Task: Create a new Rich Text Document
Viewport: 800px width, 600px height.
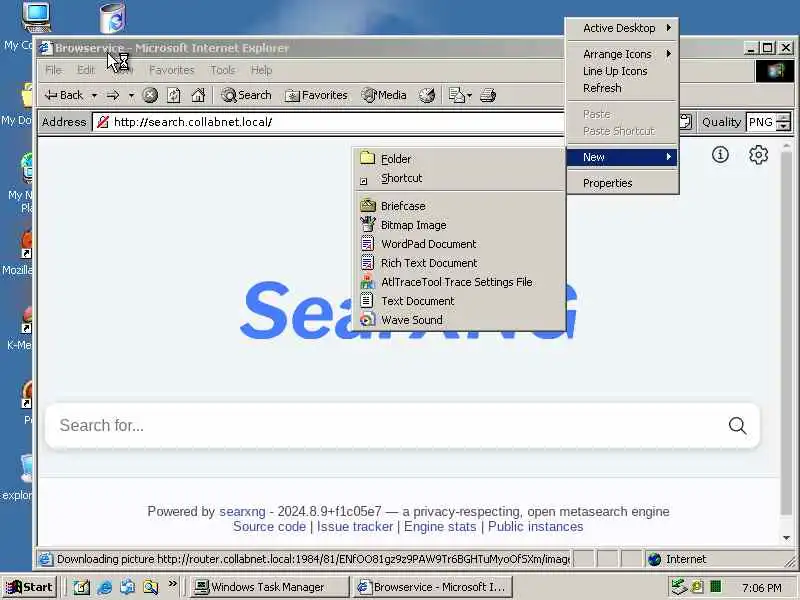Action: click(459, 263)
